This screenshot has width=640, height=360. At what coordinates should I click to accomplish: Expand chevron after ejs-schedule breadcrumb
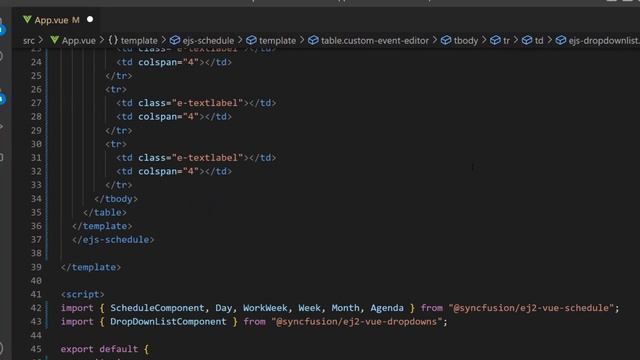pyautogui.click(x=240, y=40)
